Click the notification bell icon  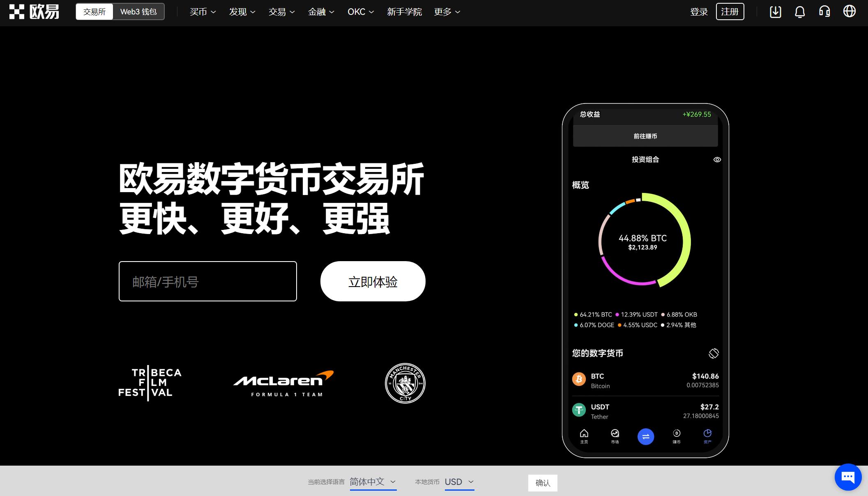pos(799,12)
